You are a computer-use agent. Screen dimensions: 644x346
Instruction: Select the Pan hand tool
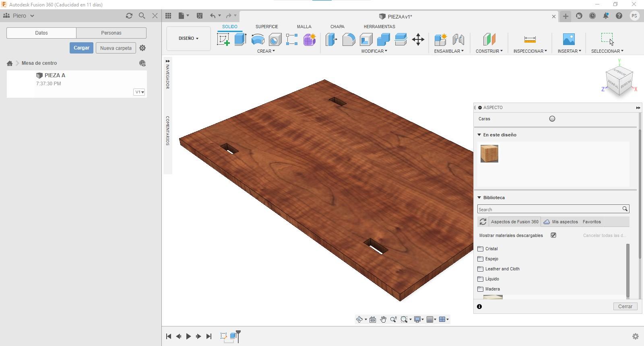pos(383,319)
